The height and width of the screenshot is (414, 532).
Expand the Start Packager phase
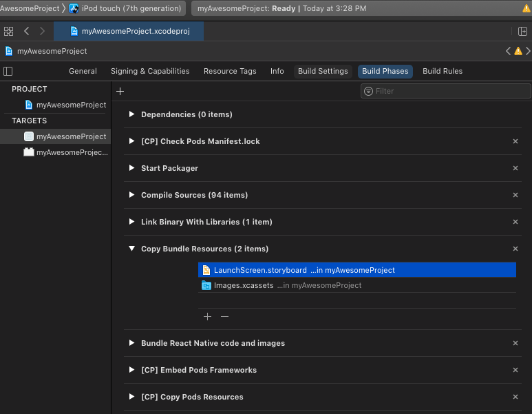(131, 168)
